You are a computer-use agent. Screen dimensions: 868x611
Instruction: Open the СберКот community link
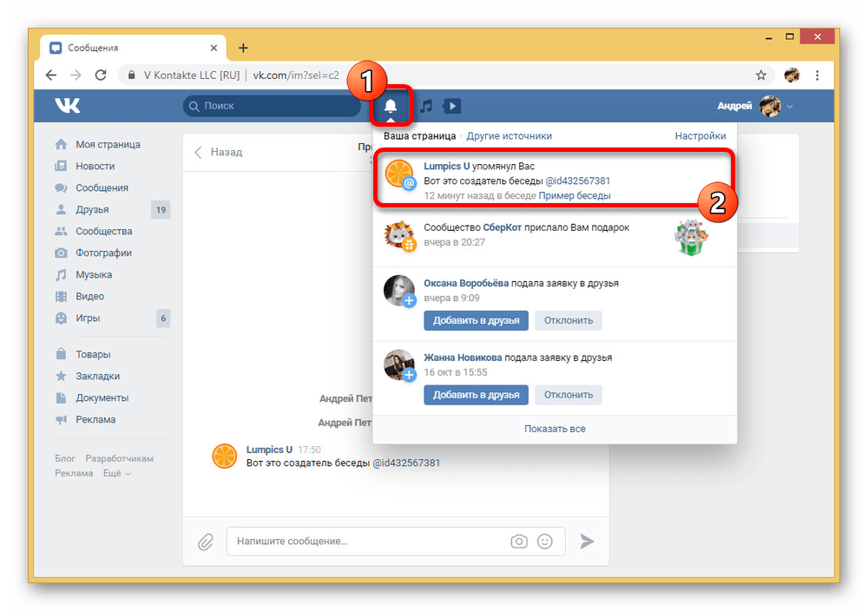[x=502, y=227]
